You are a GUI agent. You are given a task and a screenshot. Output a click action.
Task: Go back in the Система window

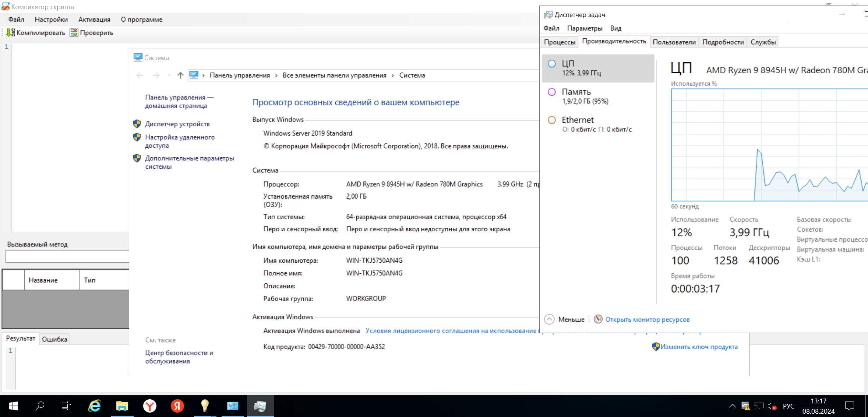click(x=140, y=76)
